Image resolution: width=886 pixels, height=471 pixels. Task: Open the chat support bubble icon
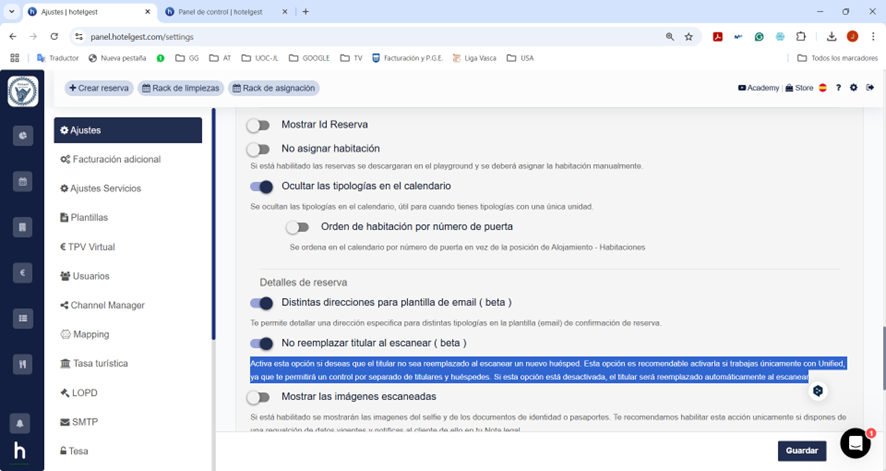tap(855, 442)
